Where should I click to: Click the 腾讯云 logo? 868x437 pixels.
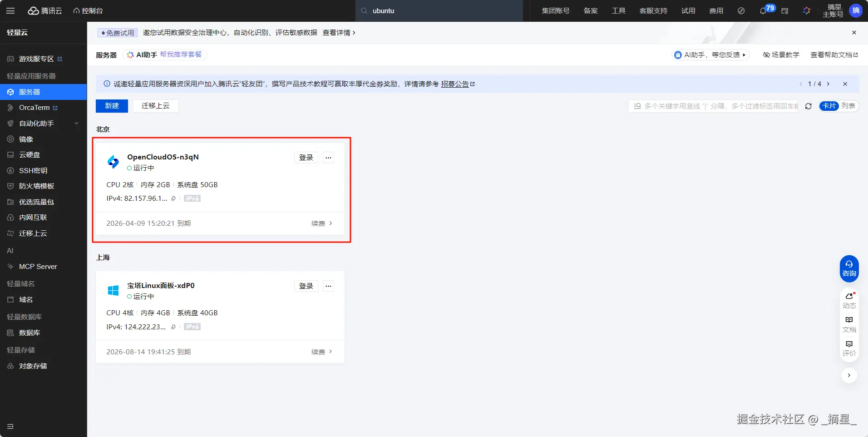coord(45,10)
